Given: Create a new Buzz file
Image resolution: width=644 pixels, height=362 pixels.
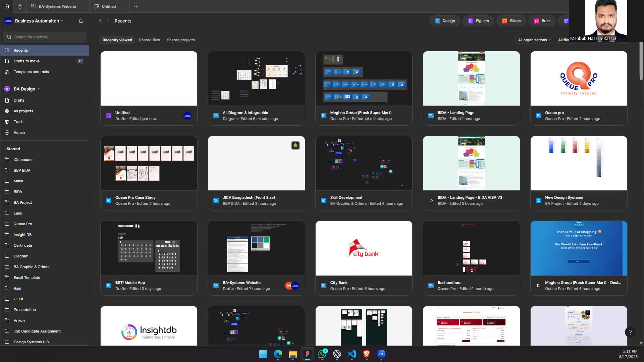Looking at the screenshot, I should [x=542, y=21].
